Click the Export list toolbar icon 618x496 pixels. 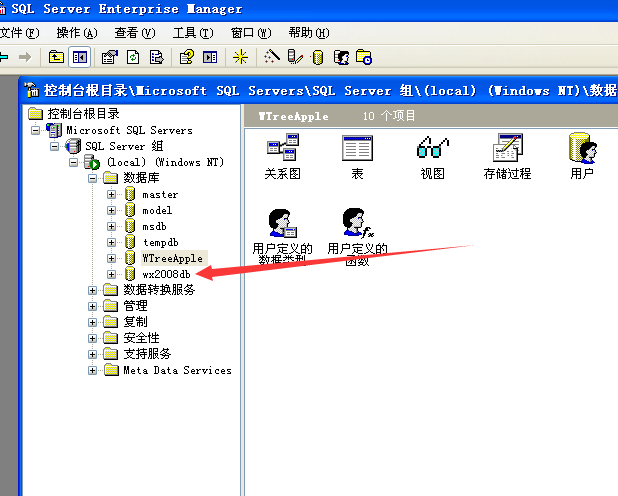point(156,57)
